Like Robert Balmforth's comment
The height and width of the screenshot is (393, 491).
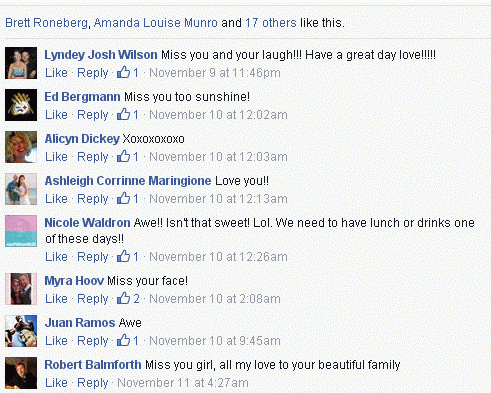click(56, 382)
